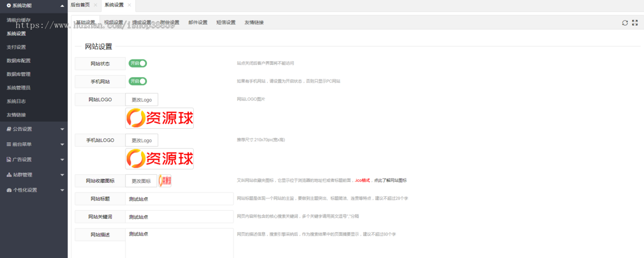This screenshot has height=258, width=644.
Task: Expand the 前台菜单 menu arrow
Action: point(62,144)
